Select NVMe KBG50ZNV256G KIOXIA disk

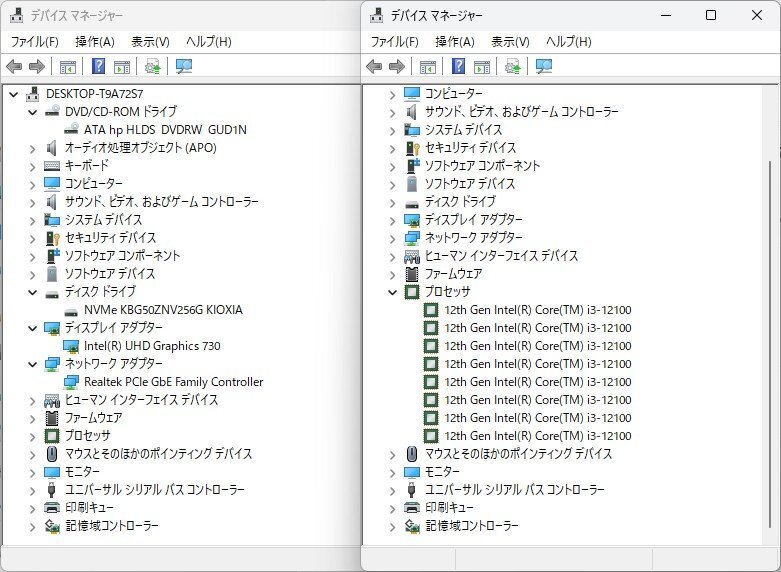pyautogui.click(x=163, y=309)
